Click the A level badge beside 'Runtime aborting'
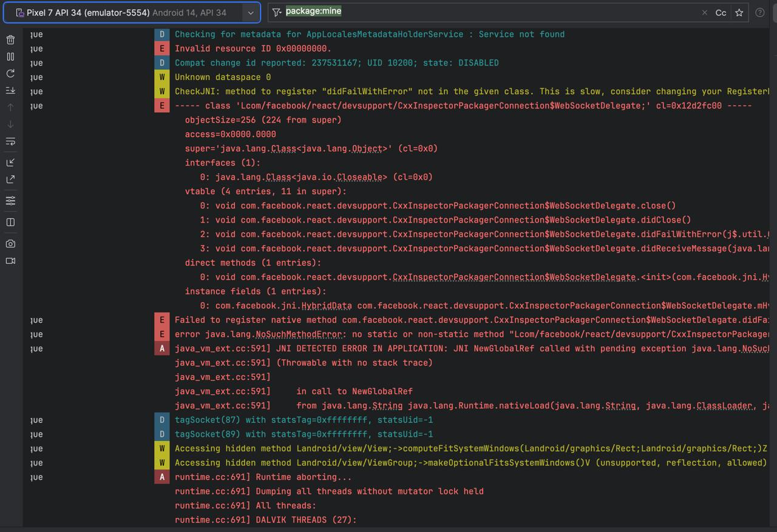This screenshot has width=777, height=532. click(x=161, y=477)
